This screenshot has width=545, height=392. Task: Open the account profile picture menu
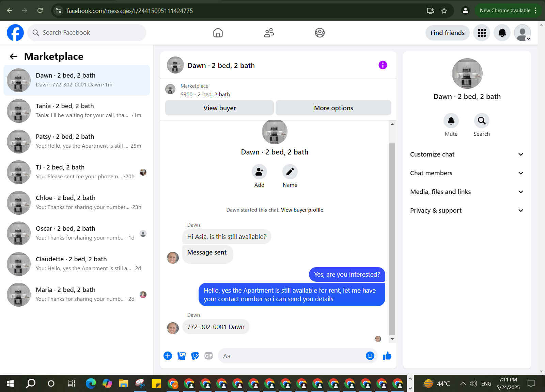[523, 33]
